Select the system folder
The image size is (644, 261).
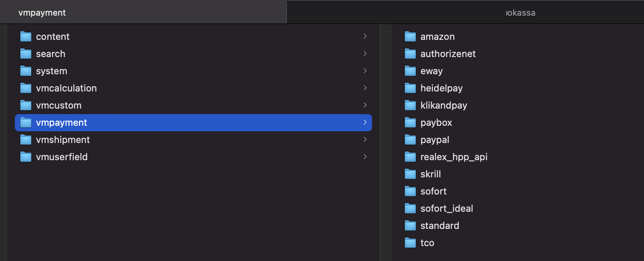click(51, 71)
